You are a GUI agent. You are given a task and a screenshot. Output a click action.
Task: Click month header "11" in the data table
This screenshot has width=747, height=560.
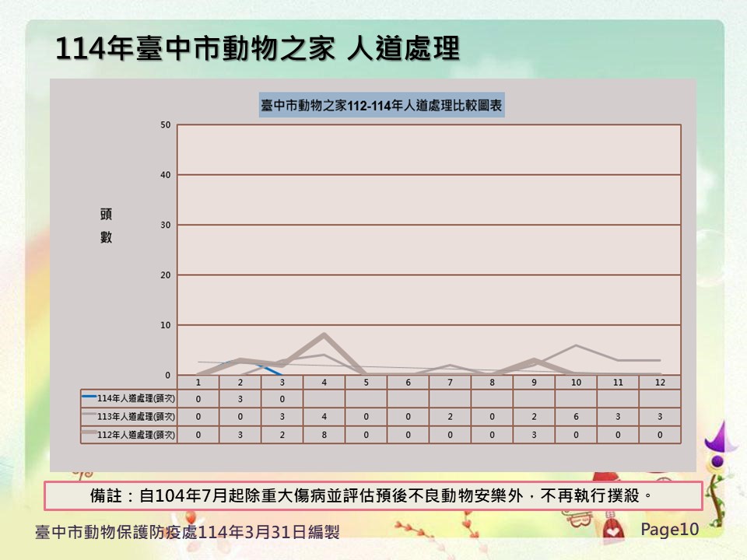[618, 383]
